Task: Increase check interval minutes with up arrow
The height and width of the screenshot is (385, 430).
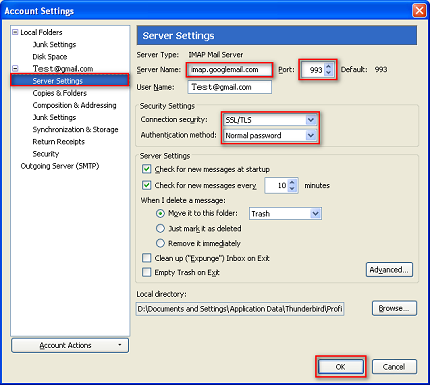Action: click(x=292, y=182)
